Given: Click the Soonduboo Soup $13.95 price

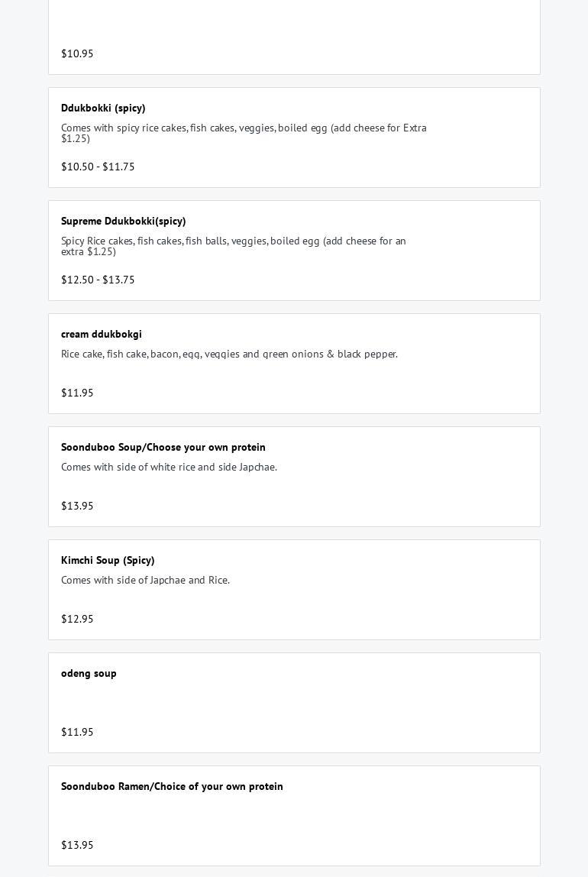Looking at the screenshot, I should (x=77, y=506).
